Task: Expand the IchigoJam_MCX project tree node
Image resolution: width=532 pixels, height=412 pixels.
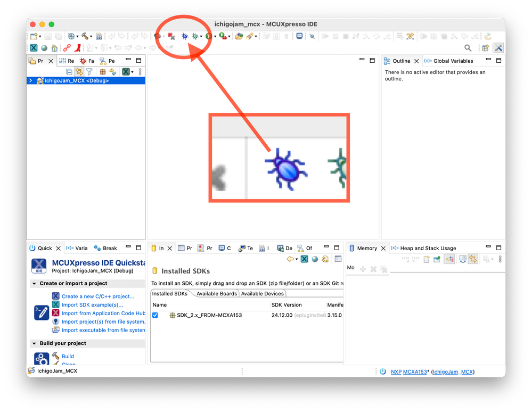Action: 31,81
